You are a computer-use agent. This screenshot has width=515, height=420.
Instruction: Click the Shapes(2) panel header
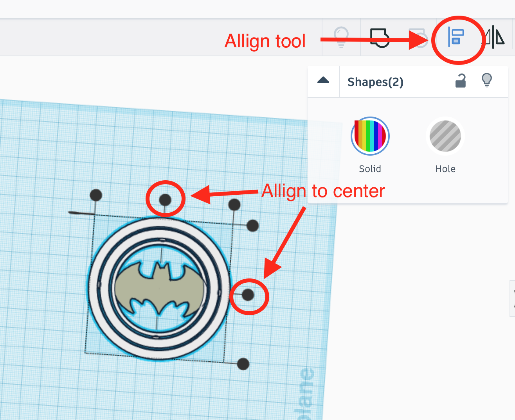(375, 82)
